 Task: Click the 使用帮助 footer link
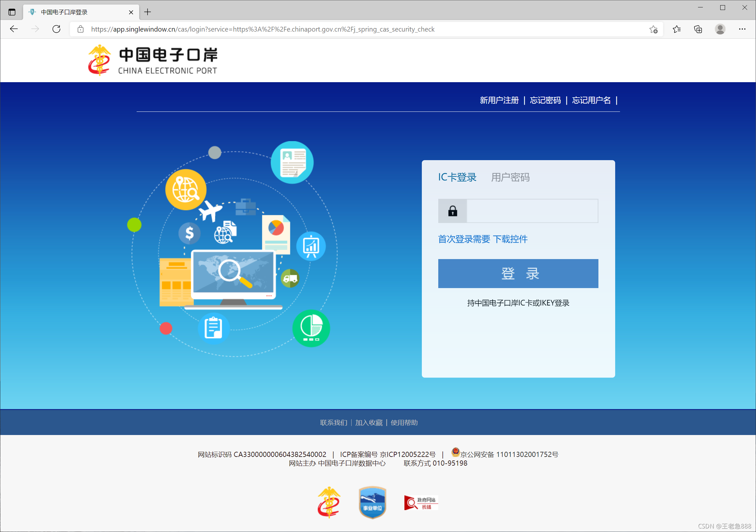tap(404, 422)
